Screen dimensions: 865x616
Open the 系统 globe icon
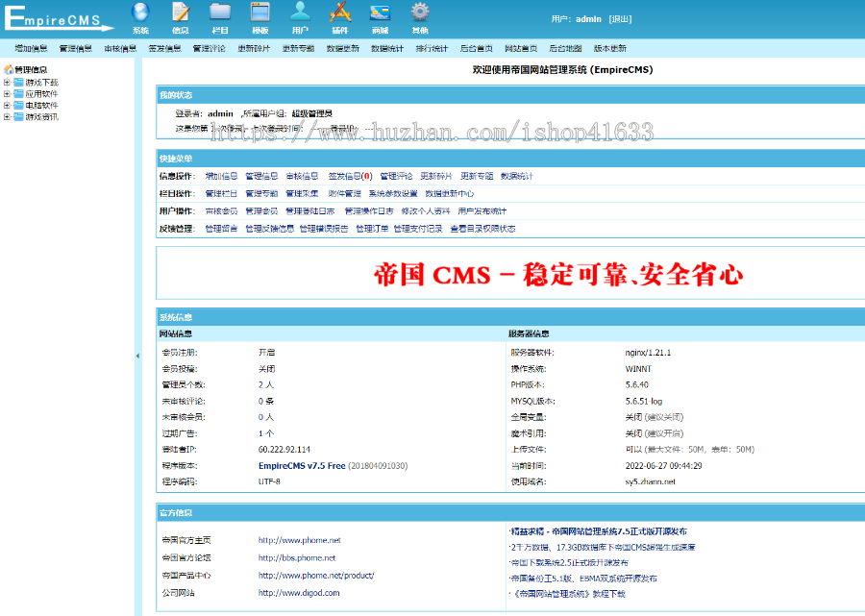[140, 12]
